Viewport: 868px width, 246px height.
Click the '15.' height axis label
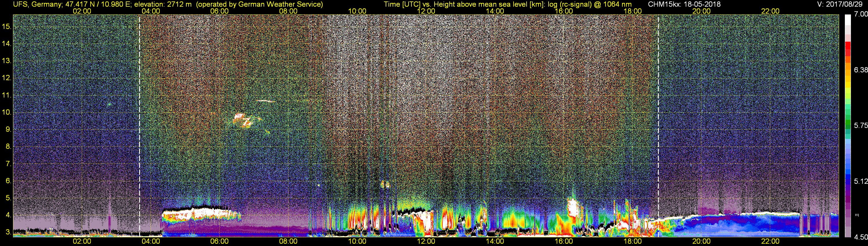tap(7, 26)
